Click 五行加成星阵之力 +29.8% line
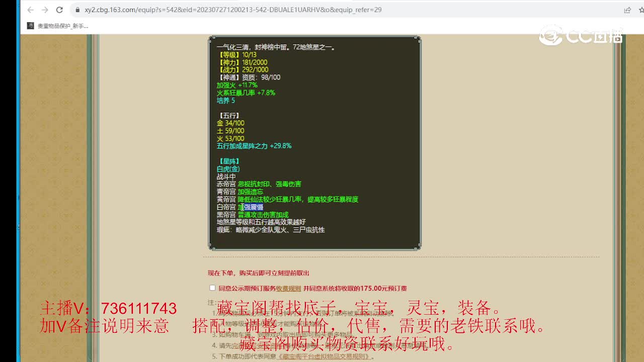This screenshot has width=644, height=362. point(254,146)
